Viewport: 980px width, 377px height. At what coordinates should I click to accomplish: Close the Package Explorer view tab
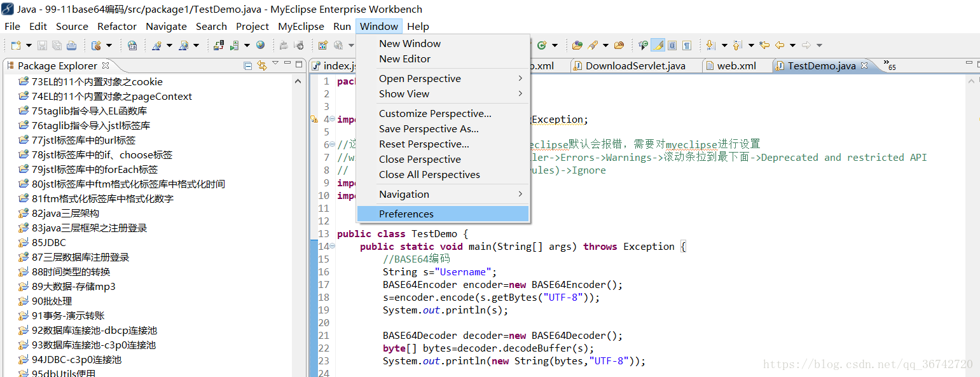pyautogui.click(x=106, y=65)
